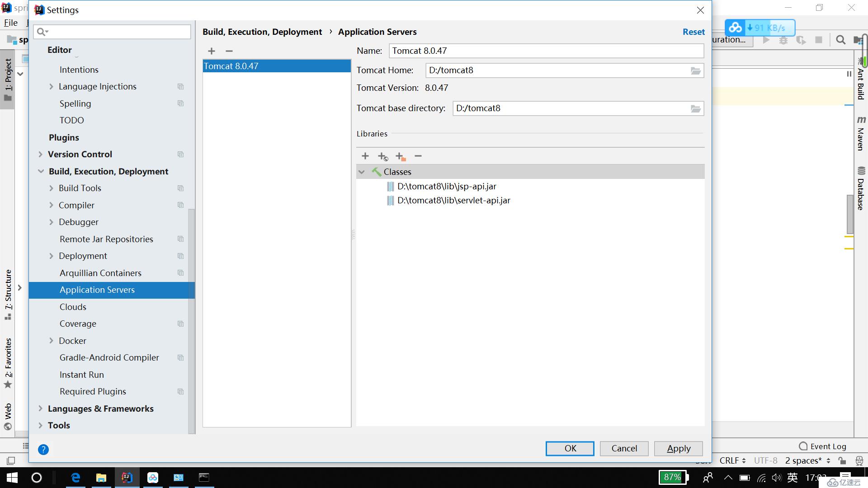Open Cortana search circle on taskbar
Image resolution: width=868 pixels, height=488 pixels.
point(37,478)
